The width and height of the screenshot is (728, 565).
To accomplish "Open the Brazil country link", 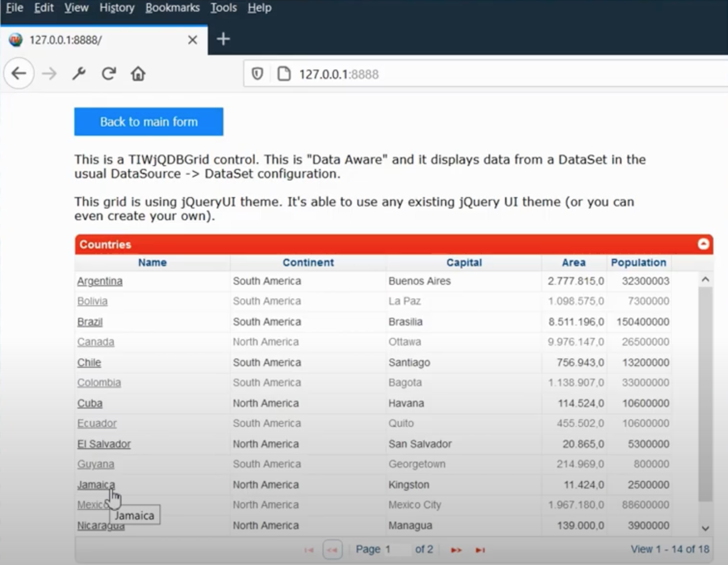I will click(x=90, y=322).
